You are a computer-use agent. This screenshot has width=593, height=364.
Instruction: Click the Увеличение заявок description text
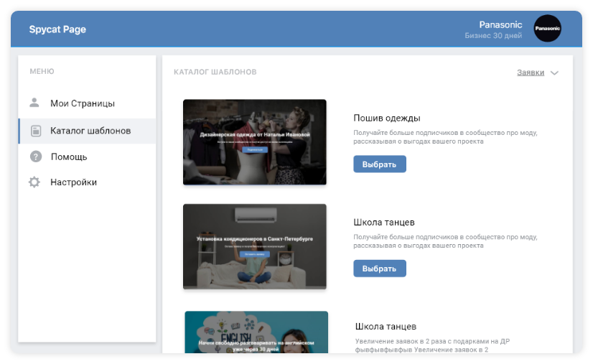[432, 345]
